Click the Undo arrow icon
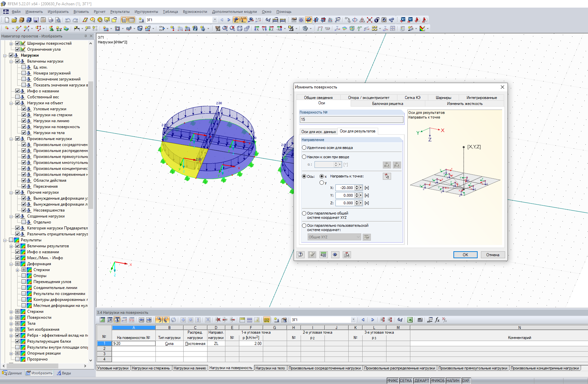This screenshot has height=384, width=588. (68, 20)
